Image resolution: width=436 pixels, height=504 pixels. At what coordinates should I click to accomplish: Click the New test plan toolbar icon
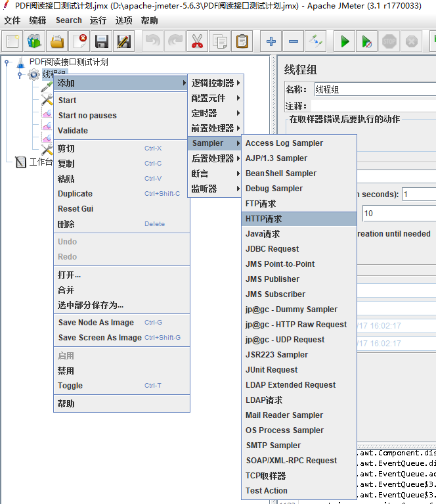click(x=12, y=41)
